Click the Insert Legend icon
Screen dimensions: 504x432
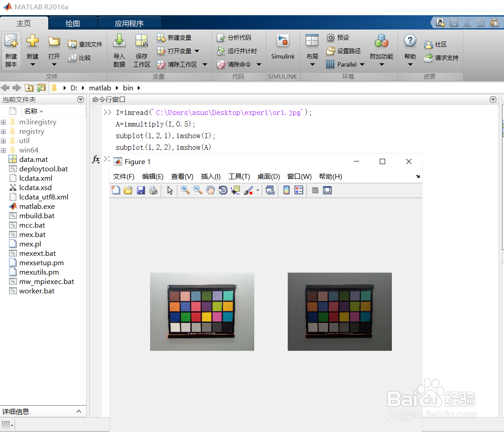tap(298, 191)
